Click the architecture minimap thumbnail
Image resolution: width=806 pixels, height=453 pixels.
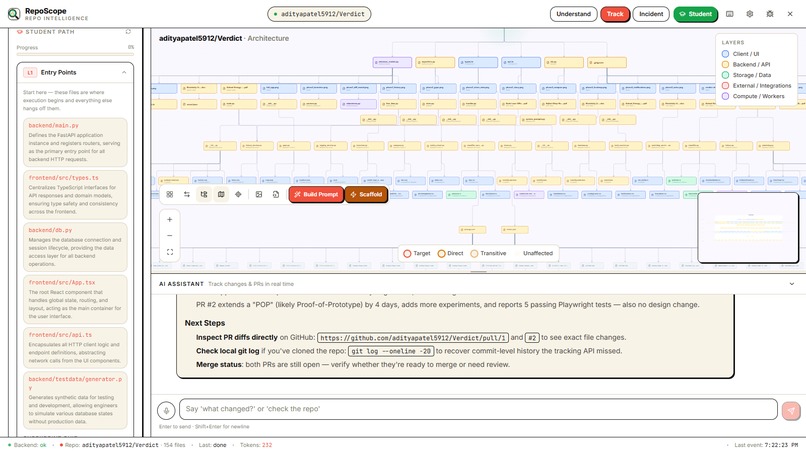pyautogui.click(x=748, y=228)
